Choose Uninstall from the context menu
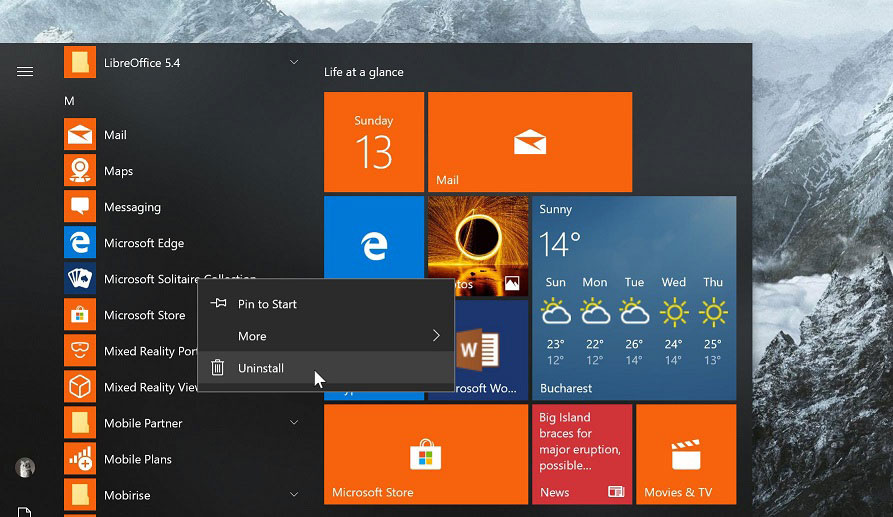 point(261,368)
